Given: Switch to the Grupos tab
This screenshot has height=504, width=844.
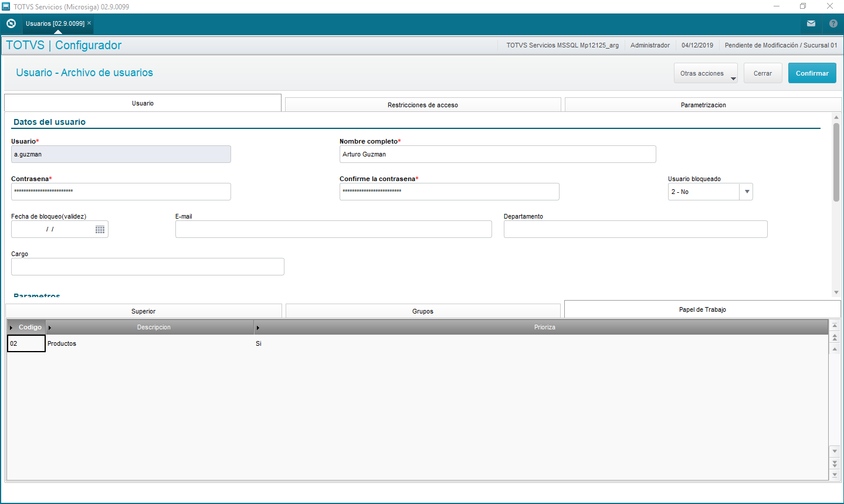Looking at the screenshot, I should point(423,311).
